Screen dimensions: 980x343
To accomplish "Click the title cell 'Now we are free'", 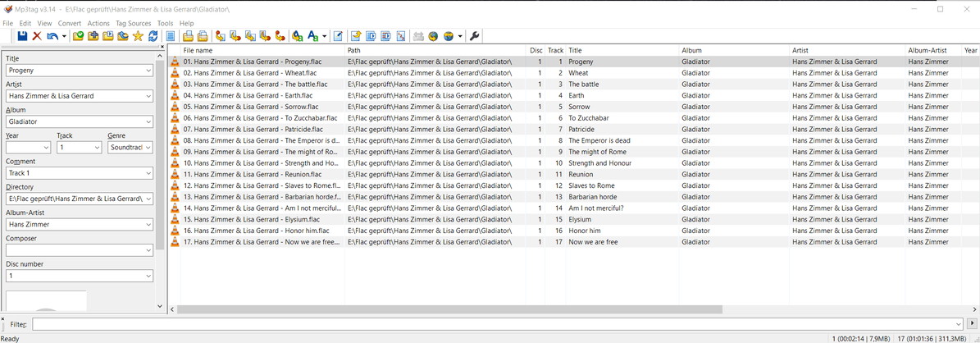I will tap(593, 242).
